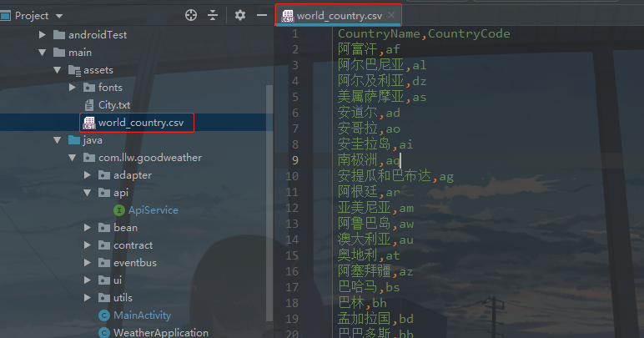The height and width of the screenshot is (338, 644).
Task: Click the bean package folder icon
Action: 104,228
